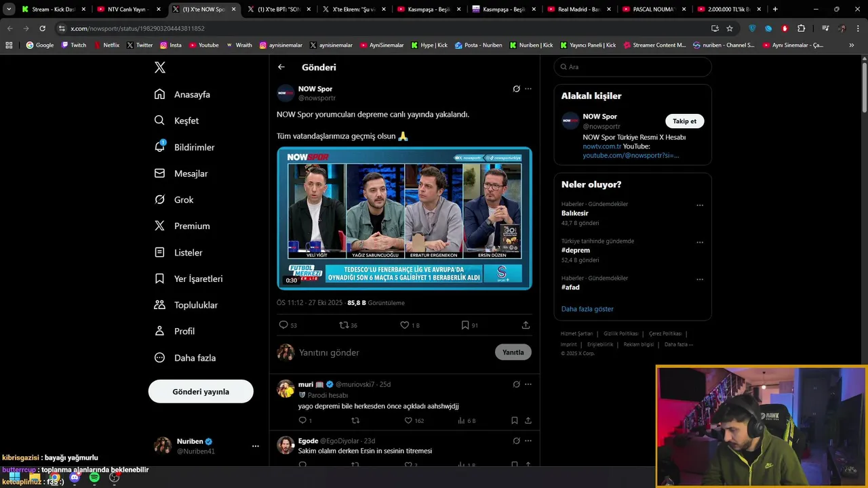Click the browser address bar
Screen dimensions: 868x488
(x=380, y=28)
